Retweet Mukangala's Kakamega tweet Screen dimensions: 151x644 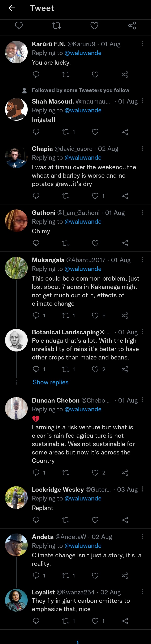click(66, 316)
